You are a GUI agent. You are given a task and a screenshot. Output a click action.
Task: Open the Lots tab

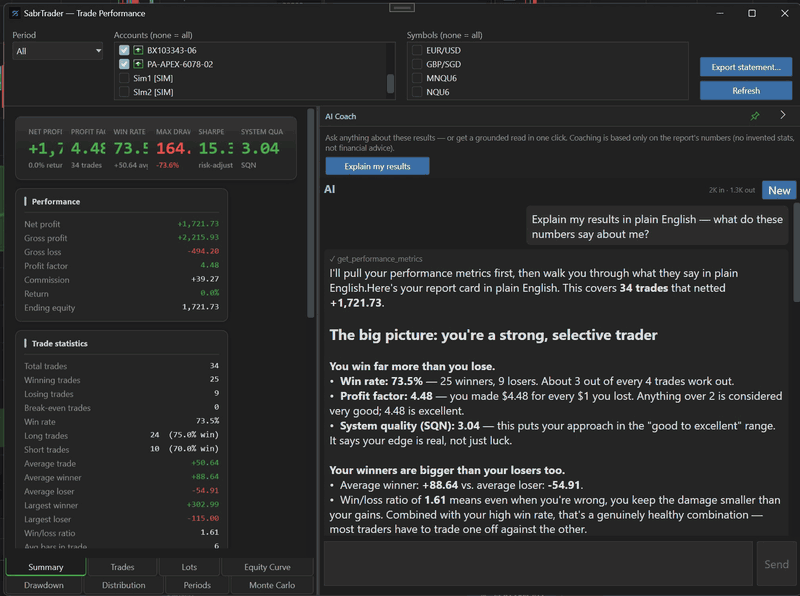tap(189, 567)
